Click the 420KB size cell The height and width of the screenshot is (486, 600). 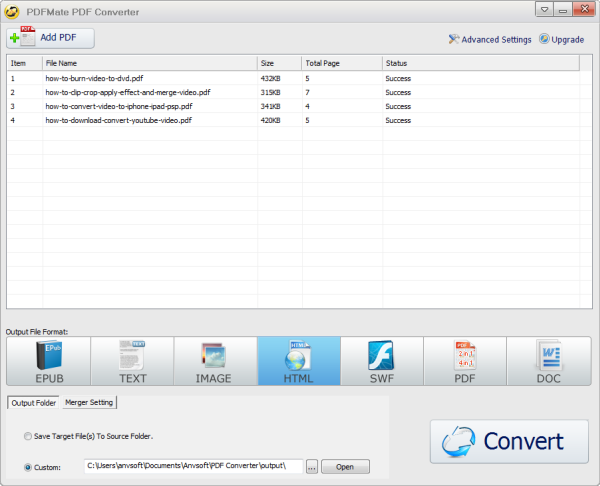pyautogui.click(x=271, y=120)
